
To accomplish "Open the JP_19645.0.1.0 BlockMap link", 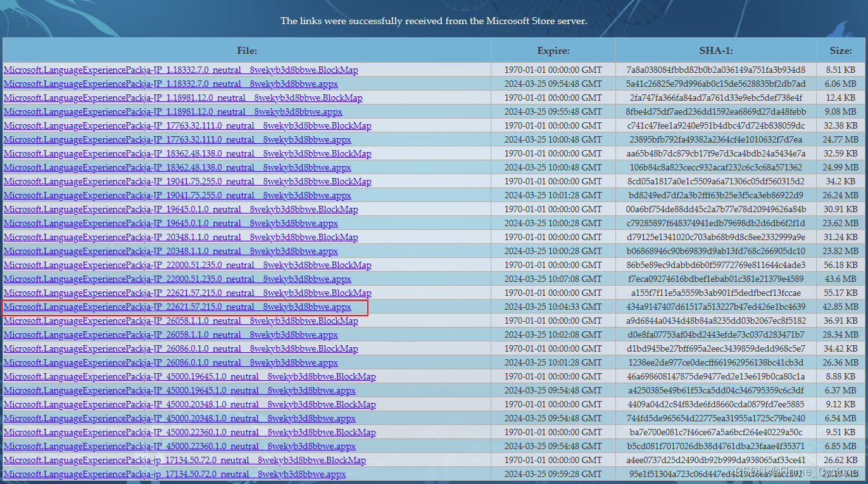I will coord(181,209).
